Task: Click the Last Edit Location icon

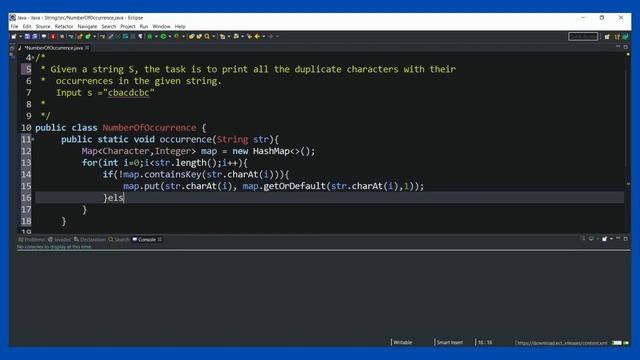Action: (x=249, y=36)
